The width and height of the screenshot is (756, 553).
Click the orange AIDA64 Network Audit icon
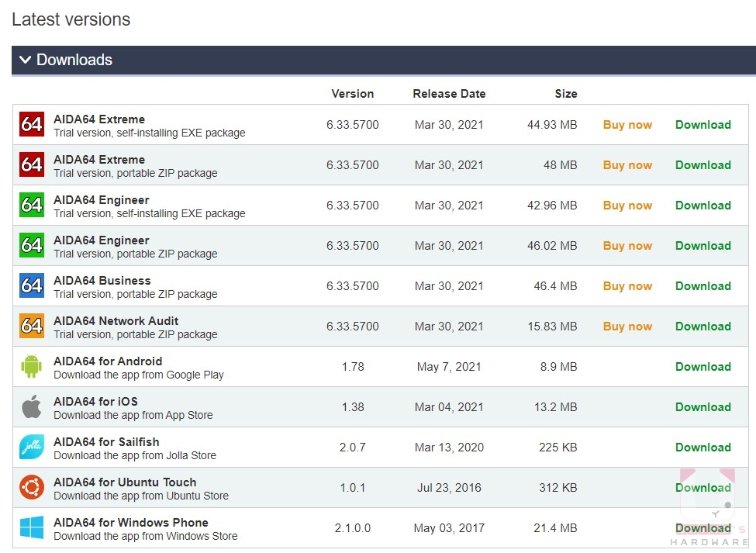point(32,327)
